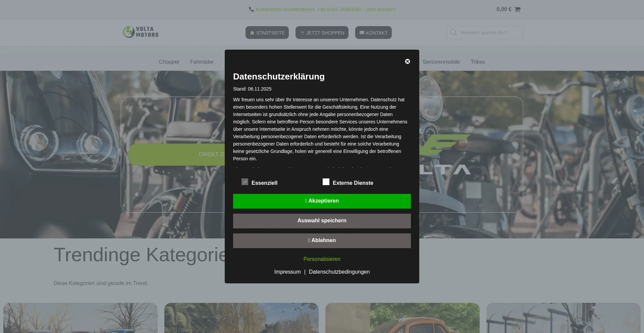Click the home icon in the Startseite button
The image size is (644, 333).
252,33
